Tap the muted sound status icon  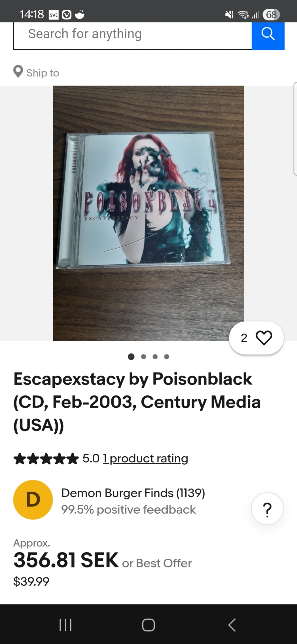tap(229, 14)
